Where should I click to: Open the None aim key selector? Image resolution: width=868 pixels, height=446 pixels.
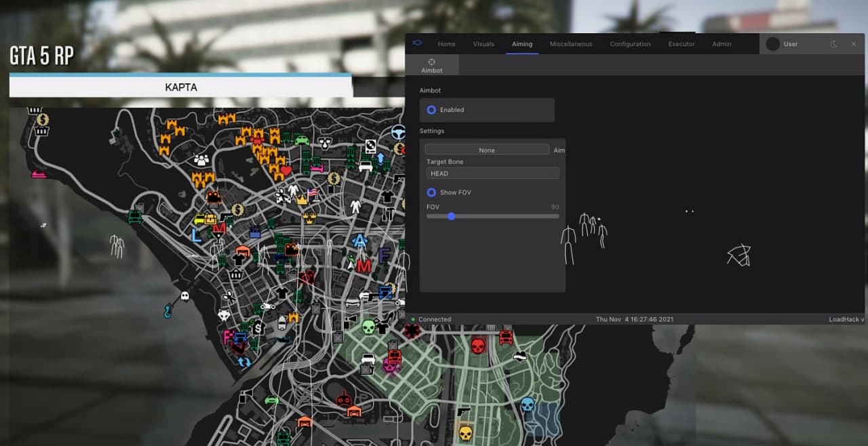pyautogui.click(x=487, y=150)
